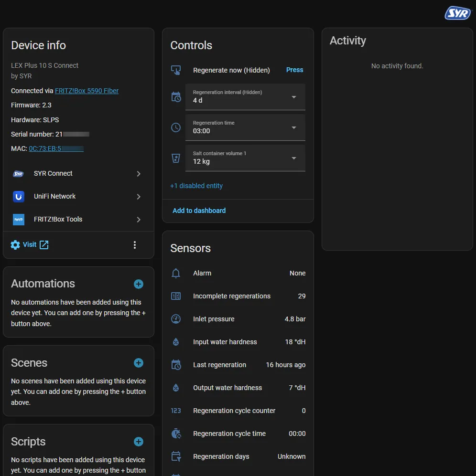
Task: Open the Incomplete regenerations sensor row
Action: (238, 296)
